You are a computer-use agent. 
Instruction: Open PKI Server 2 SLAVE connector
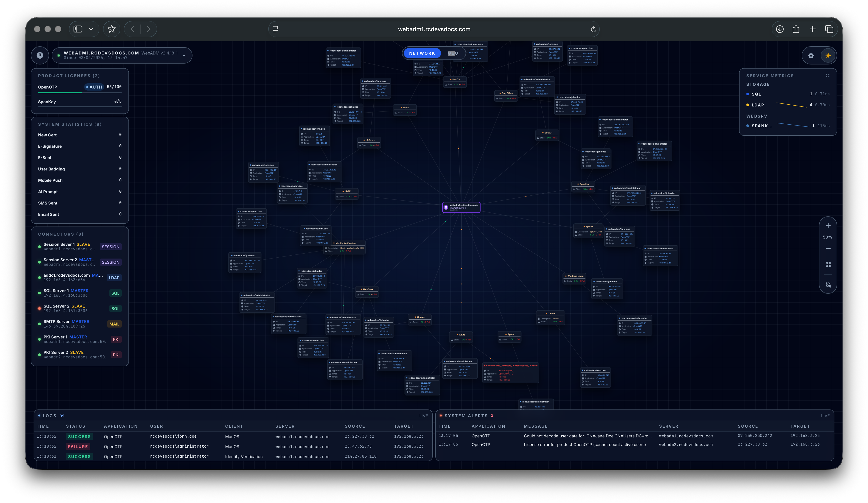pyautogui.click(x=80, y=355)
